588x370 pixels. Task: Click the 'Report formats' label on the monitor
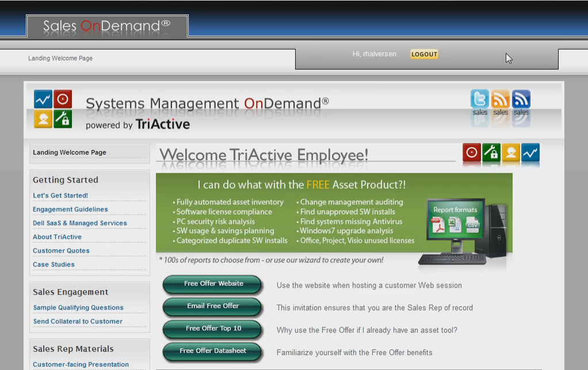coord(455,210)
